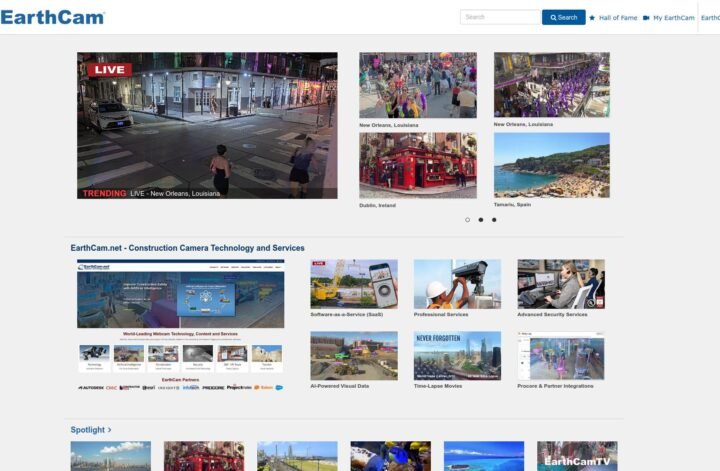Click the chevron next to Spotlight

(110, 430)
